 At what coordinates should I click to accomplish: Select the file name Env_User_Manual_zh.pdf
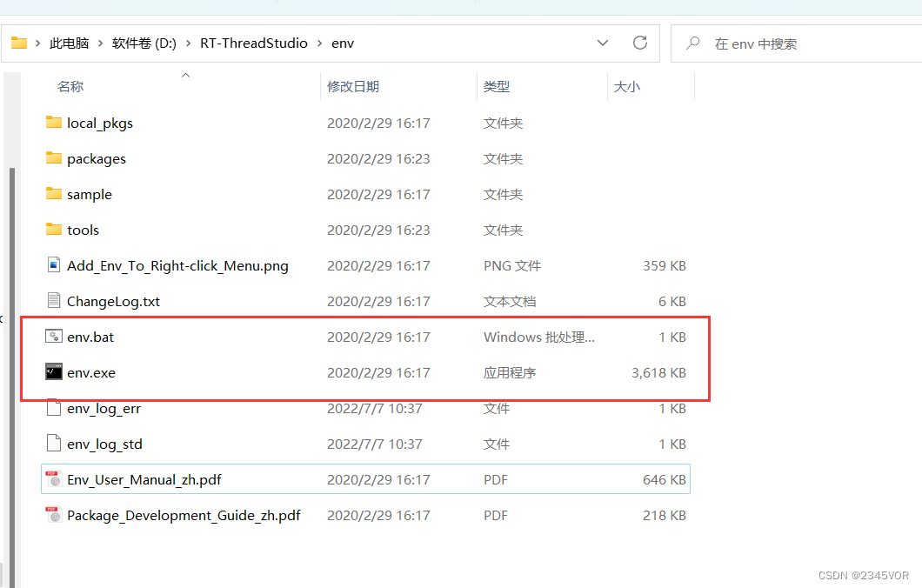[x=144, y=480]
